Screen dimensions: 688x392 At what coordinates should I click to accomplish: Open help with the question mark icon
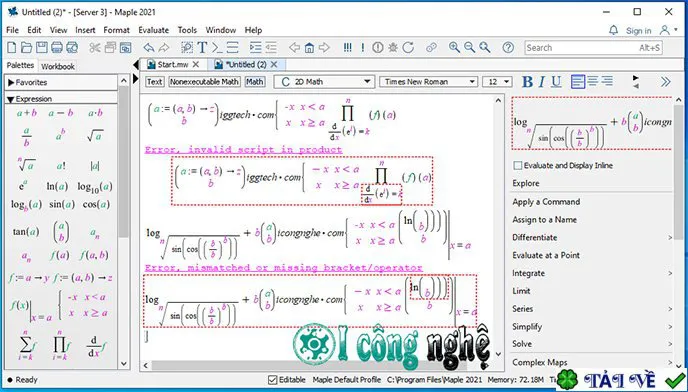[x=508, y=47]
